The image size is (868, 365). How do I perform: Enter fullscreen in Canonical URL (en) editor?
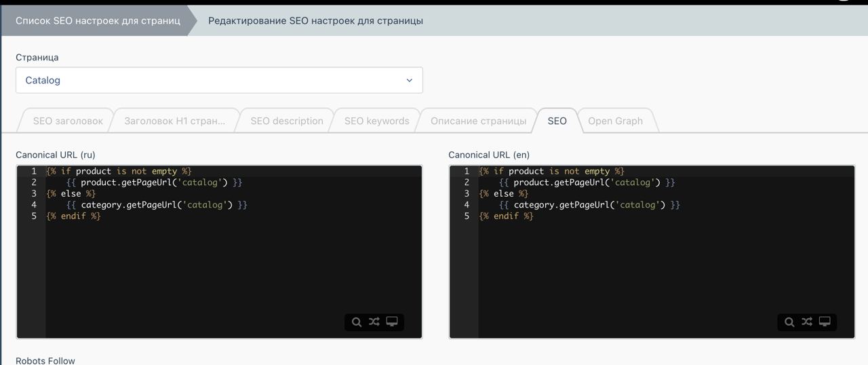point(825,322)
